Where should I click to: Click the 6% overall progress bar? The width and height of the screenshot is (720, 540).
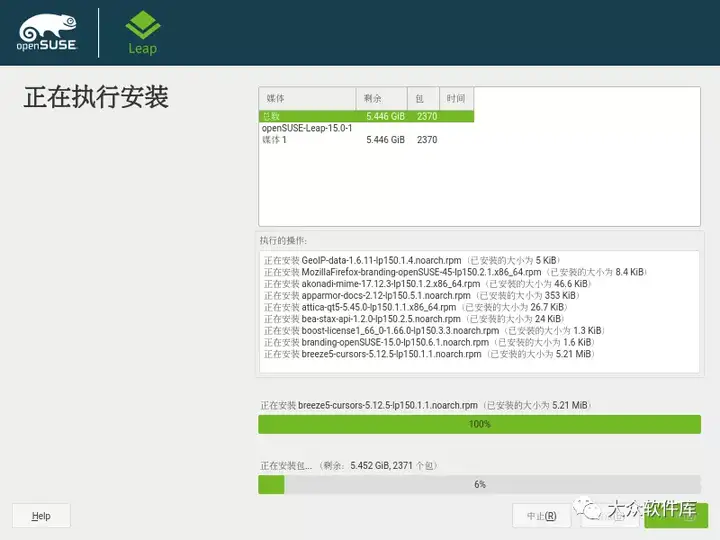coord(479,484)
